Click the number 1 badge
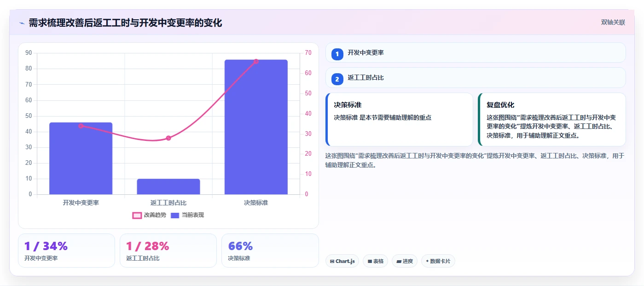644x286 pixels. 337,54
